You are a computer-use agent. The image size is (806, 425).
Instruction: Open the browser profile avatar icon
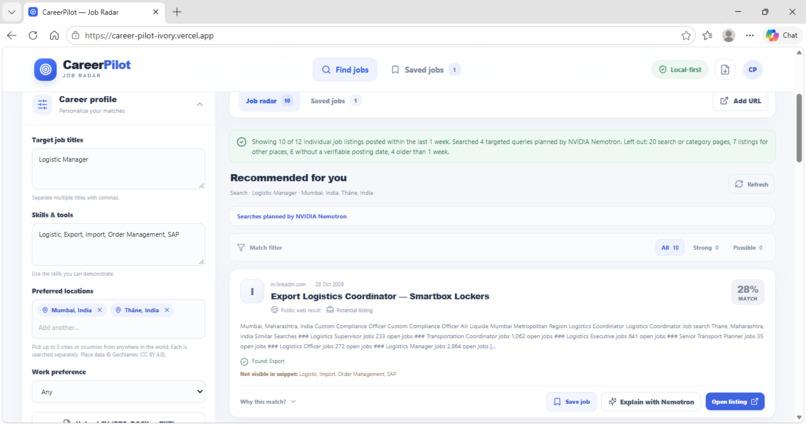pyautogui.click(x=728, y=35)
